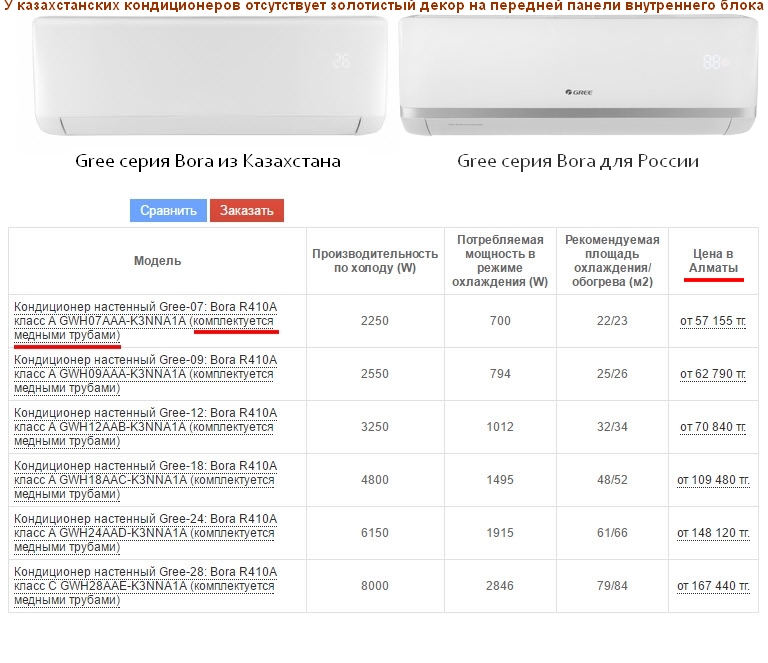This screenshot has width=768, height=663.
Task: Select the price от 109 480 тг.
Action: point(713,480)
